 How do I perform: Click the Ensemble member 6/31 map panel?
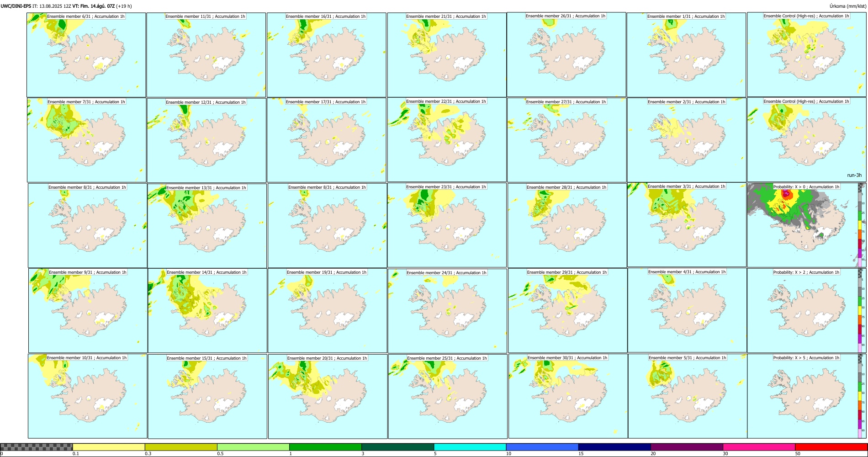click(86, 55)
